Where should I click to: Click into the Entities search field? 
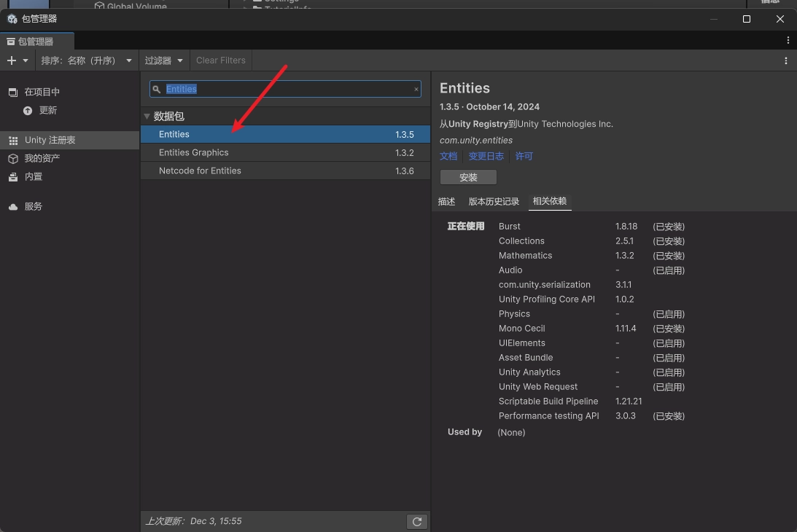pos(285,89)
